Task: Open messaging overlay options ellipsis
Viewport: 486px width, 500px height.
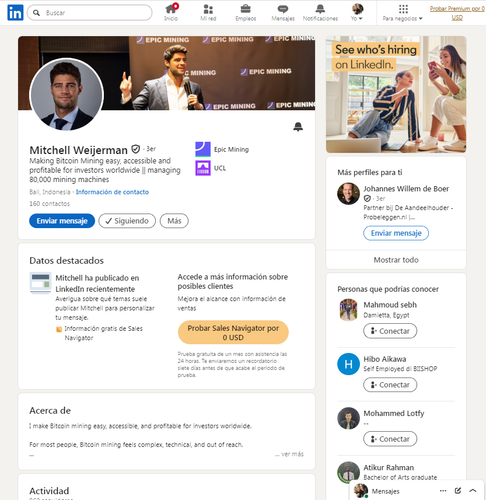Action: click(443, 491)
